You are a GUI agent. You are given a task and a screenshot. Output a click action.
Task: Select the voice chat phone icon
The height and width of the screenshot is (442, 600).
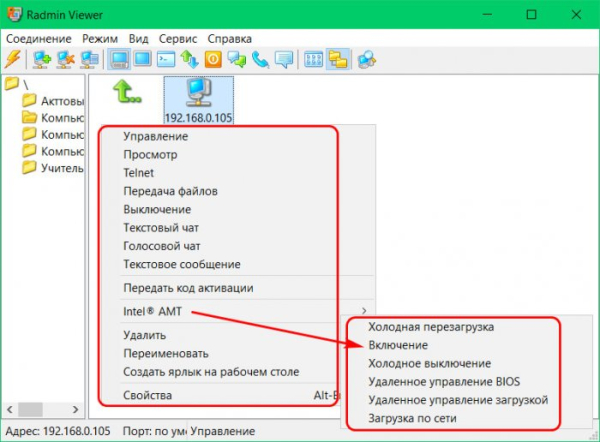pyautogui.click(x=260, y=60)
